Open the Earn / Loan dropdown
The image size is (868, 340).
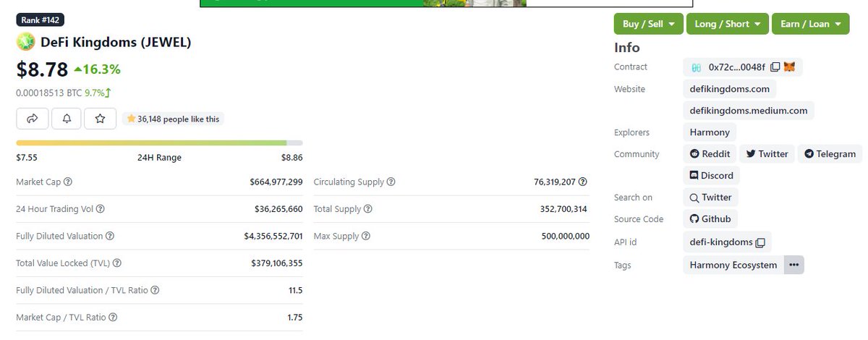809,24
